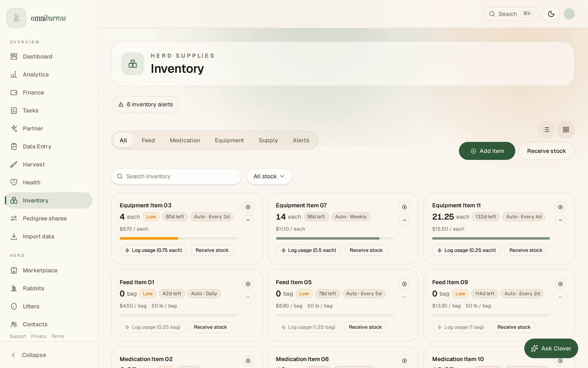Screen dimensions: 588x368
Task: Click the top Receive stock button
Action: (x=547, y=151)
